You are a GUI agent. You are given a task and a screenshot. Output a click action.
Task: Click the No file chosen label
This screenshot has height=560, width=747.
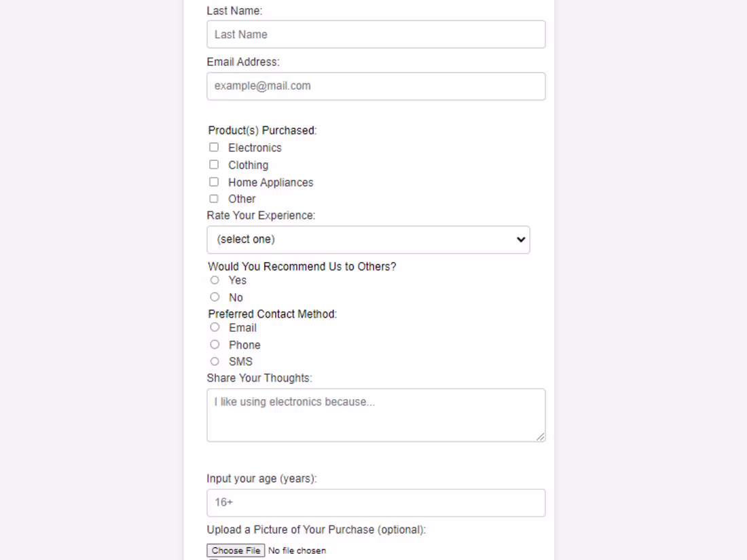coord(297,550)
